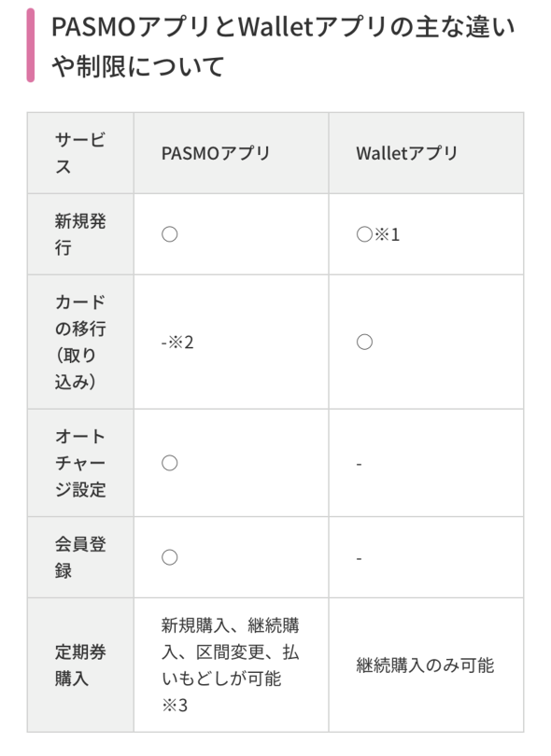This screenshot has width=551, height=756.
Task: Click the circle for PASMOアプリ 会員登録
Action: (169, 557)
